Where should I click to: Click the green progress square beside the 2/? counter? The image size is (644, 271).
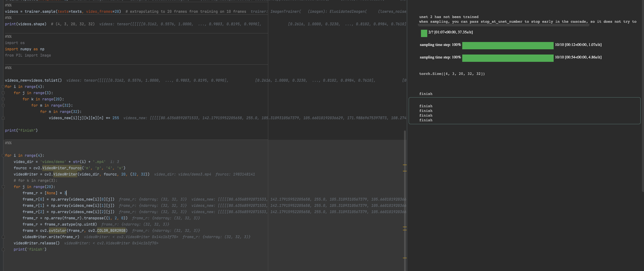point(424,33)
